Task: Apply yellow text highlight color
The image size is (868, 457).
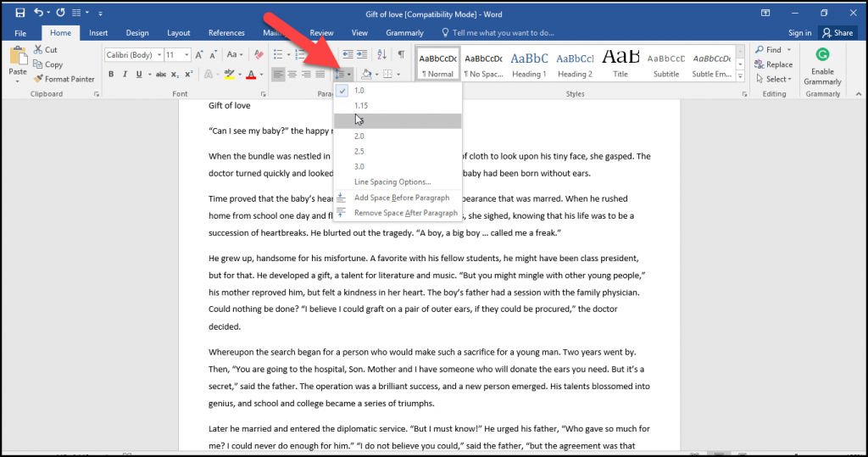Action: (229, 75)
